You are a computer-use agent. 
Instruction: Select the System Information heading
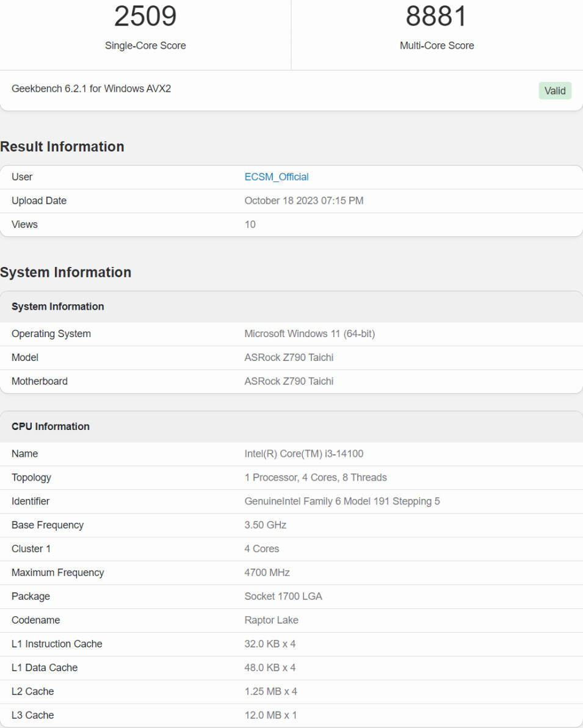pos(66,272)
